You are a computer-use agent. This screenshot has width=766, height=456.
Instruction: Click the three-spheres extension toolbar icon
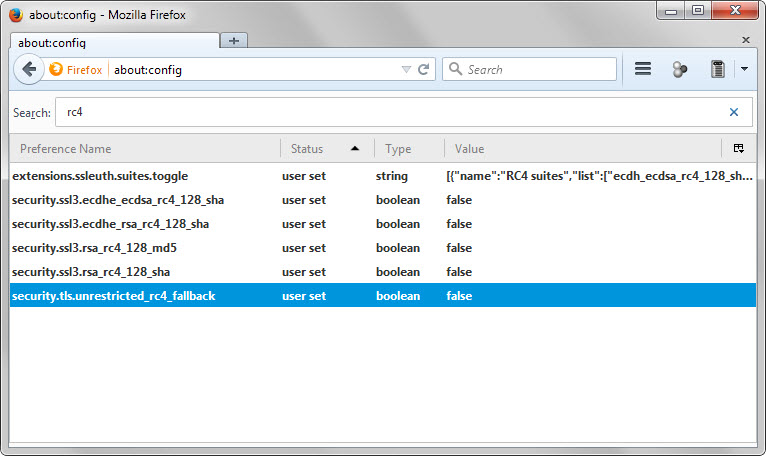680,69
